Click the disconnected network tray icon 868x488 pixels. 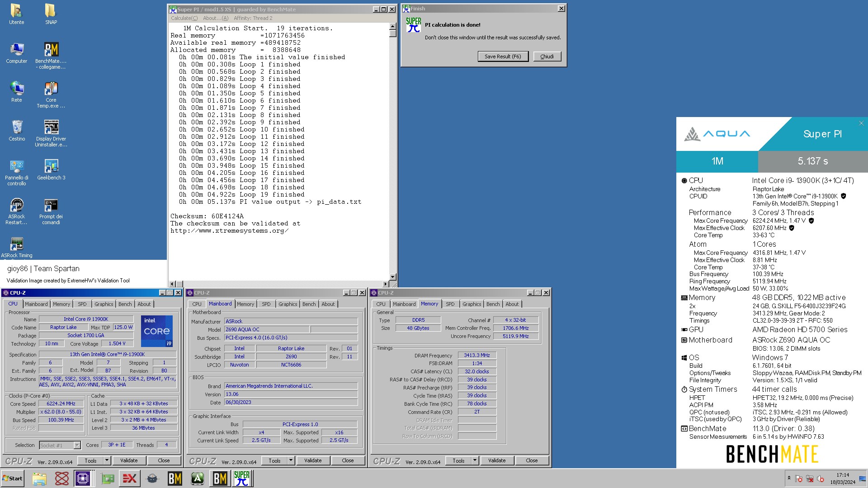[810, 479]
